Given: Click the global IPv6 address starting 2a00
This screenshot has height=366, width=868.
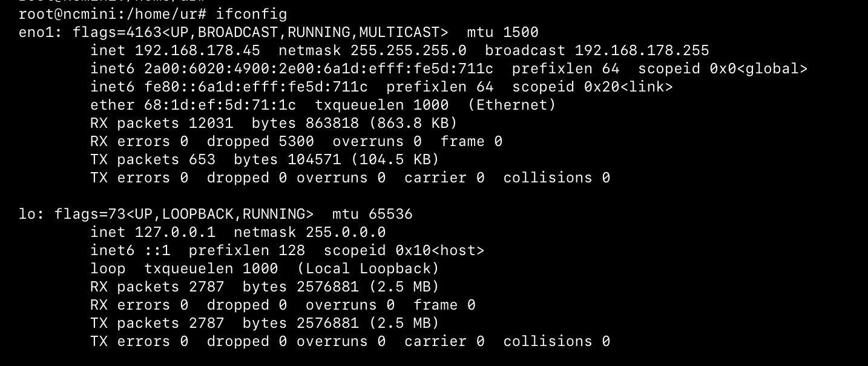Looking at the screenshot, I should [x=318, y=68].
